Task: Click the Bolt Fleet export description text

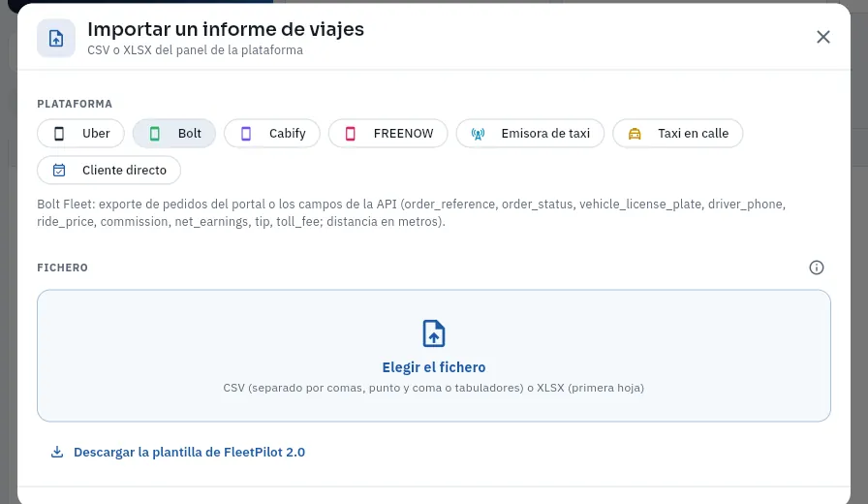Action: click(x=412, y=212)
